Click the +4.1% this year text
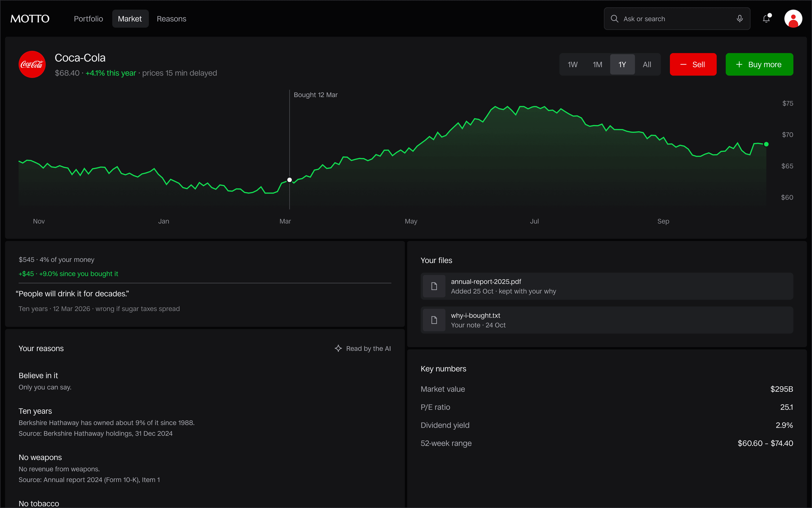 pos(111,73)
